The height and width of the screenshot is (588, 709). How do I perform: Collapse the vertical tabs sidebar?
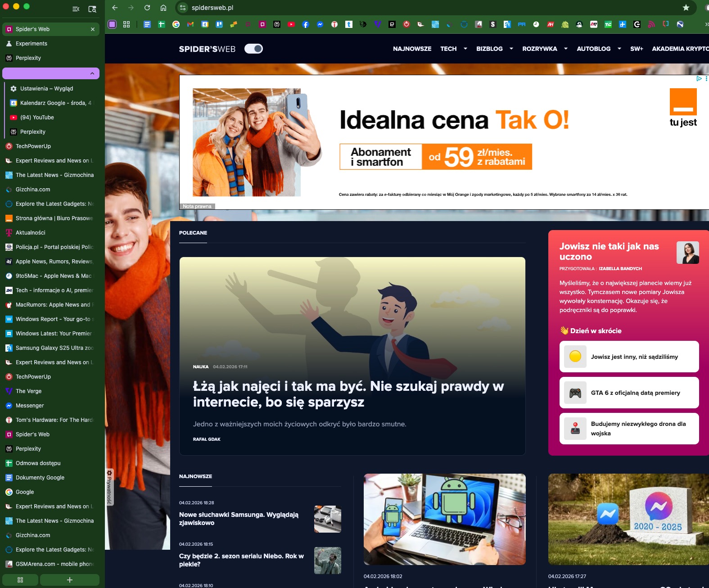[76, 9]
